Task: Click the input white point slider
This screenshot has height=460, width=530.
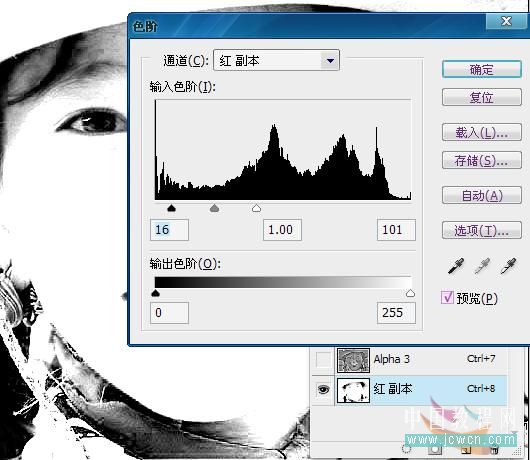Action: click(x=257, y=208)
